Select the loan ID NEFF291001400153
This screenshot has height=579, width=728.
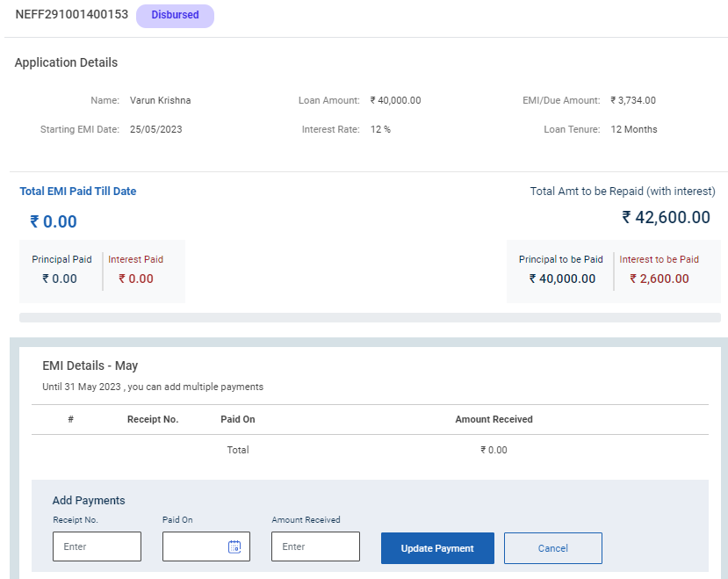71,15
